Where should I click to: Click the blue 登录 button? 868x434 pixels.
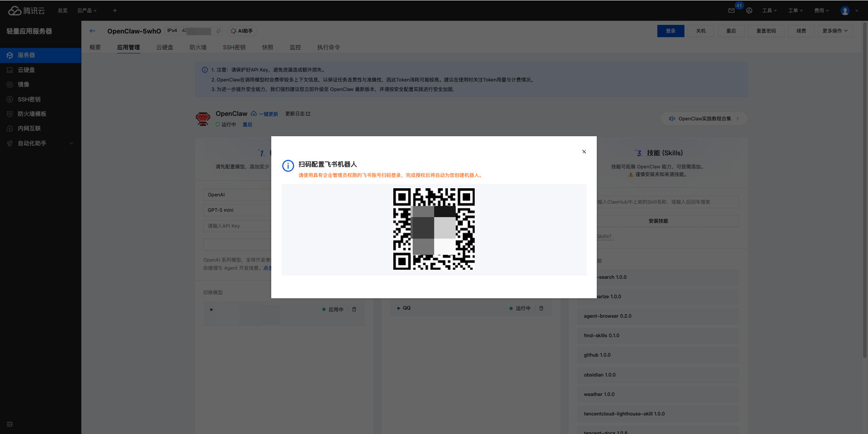(670, 31)
